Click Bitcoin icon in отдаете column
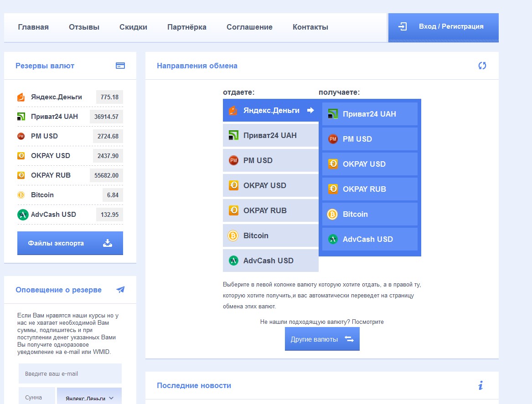Image resolution: width=532 pixels, height=404 pixels. 233,235
